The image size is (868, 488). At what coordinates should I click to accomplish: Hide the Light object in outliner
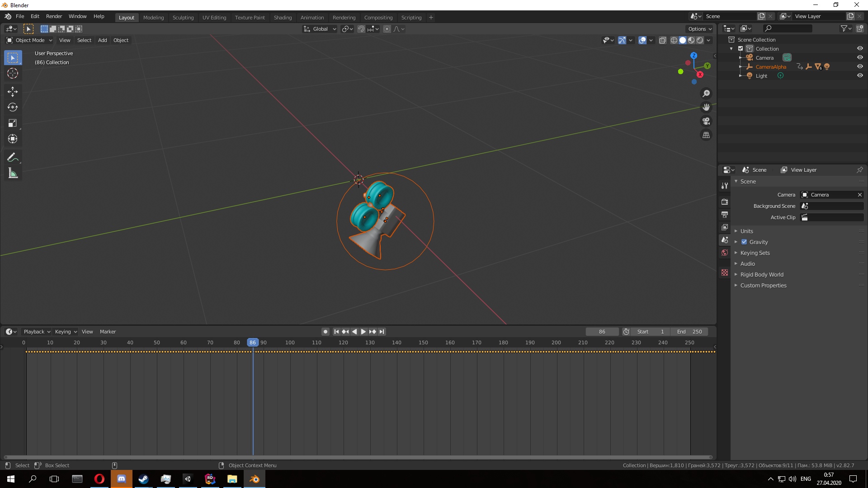point(860,76)
